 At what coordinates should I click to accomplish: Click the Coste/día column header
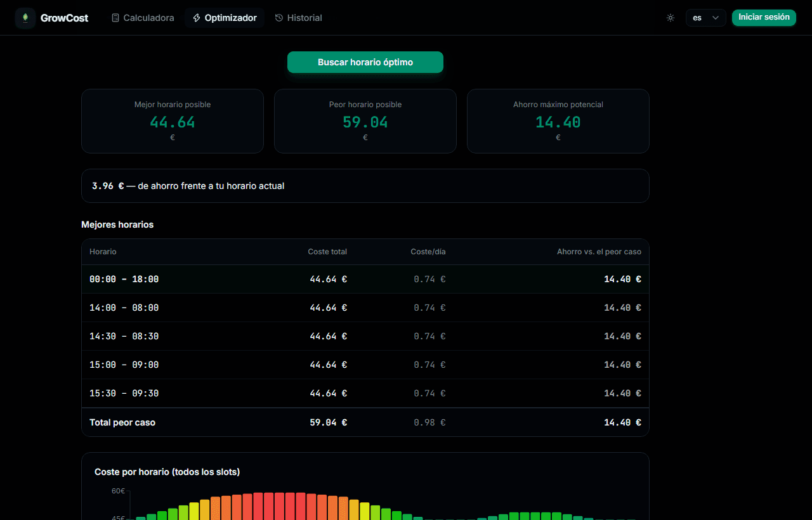pyautogui.click(x=428, y=252)
